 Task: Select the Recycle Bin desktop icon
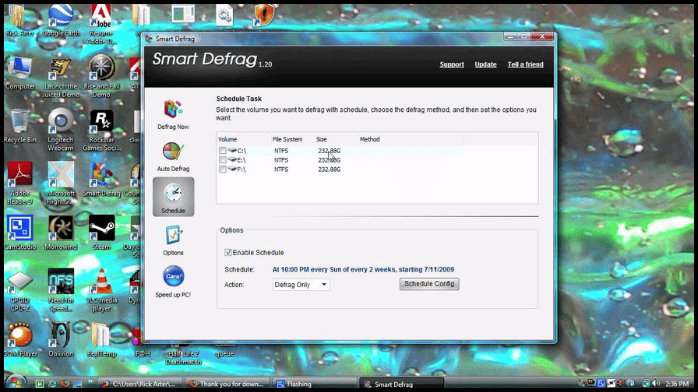[20, 127]
